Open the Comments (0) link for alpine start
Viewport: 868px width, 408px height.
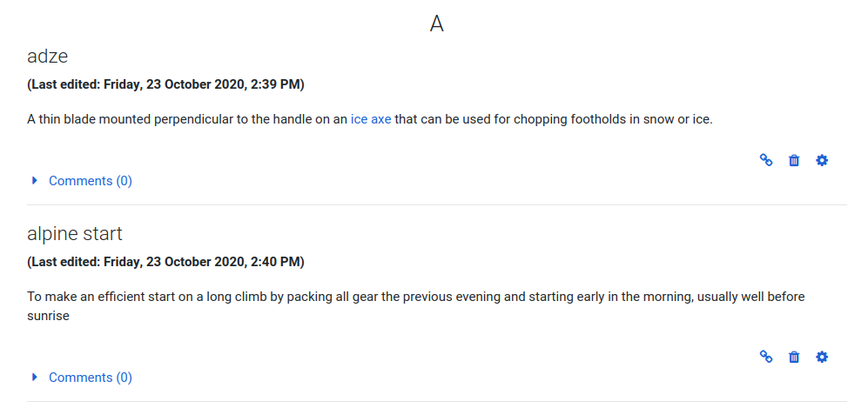(91, 377)
